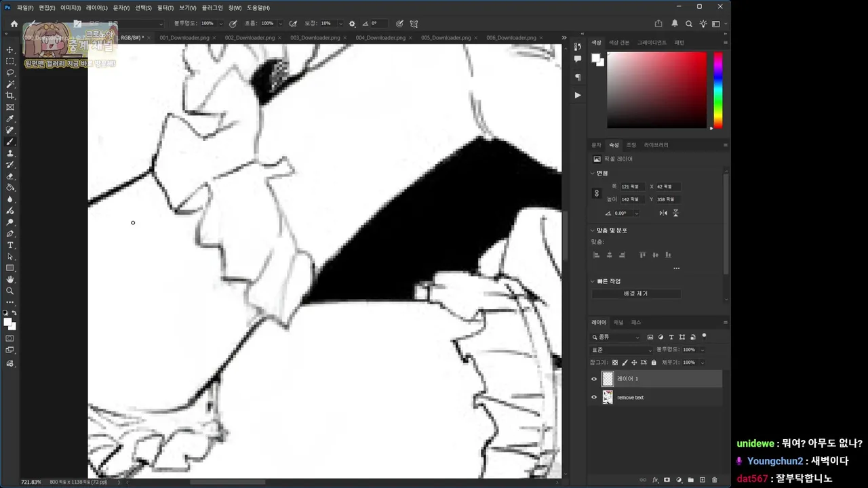Select the Rectangular Marquee tool
The height and width of the screenshot is (488, 868).
pyautogui.click(x=10, y=62)
